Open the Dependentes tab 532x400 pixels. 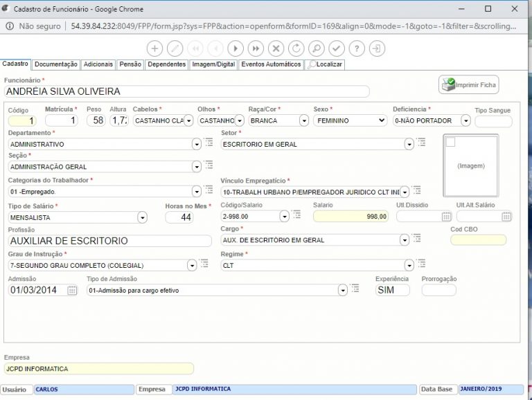(167, 64)
